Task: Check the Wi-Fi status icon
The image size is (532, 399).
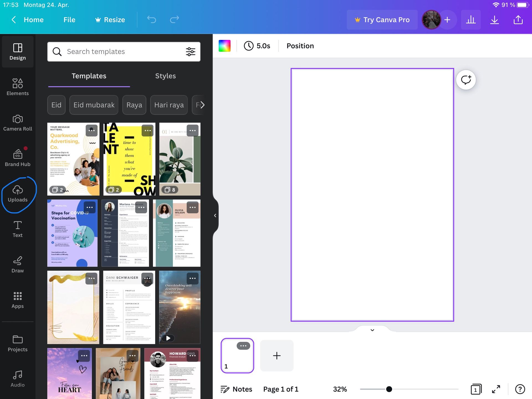Action: [496, 5]
